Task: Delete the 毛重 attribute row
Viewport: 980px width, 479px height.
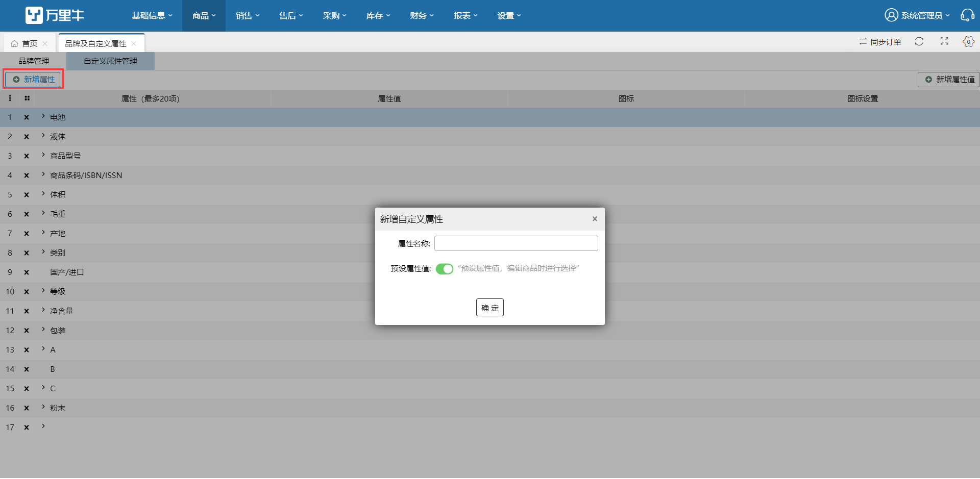Action: coord(27,214)
